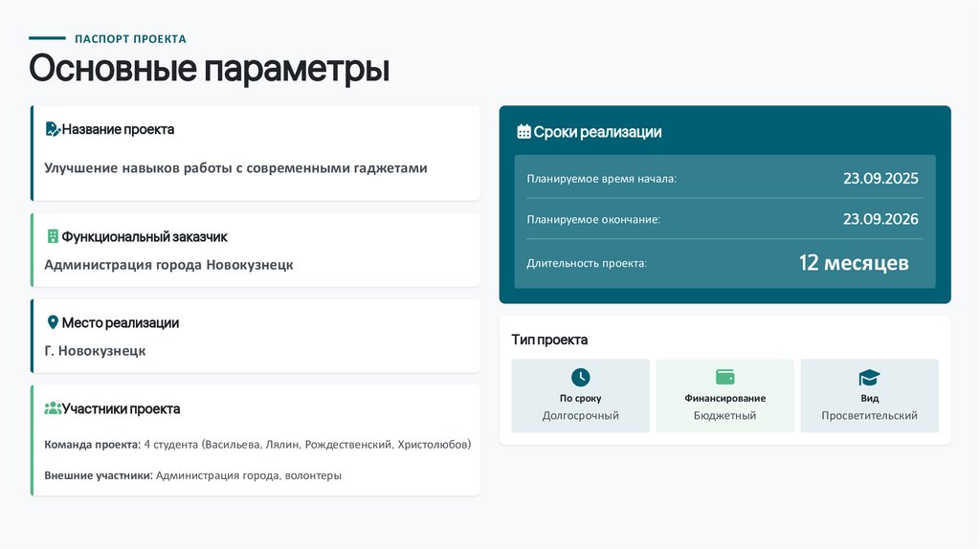This screenshot has width=980, height=549.
Task: Click the Планируемое время начала label
Action: [602, 179]
